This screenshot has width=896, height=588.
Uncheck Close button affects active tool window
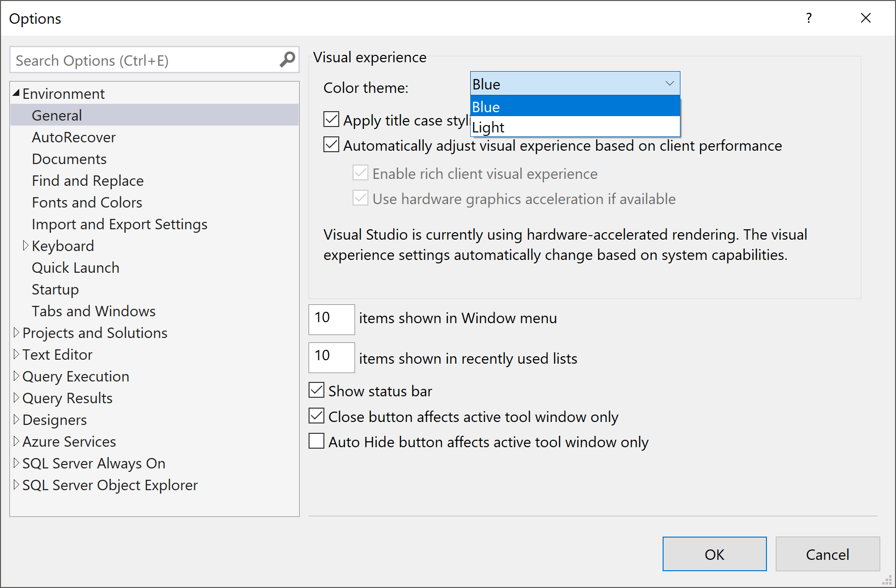316,416
